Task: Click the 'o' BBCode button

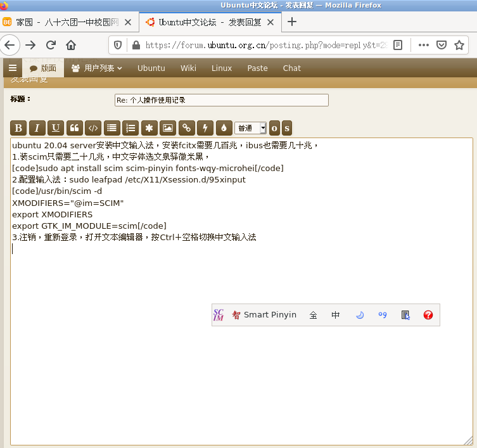Action: tap(274, 128)
